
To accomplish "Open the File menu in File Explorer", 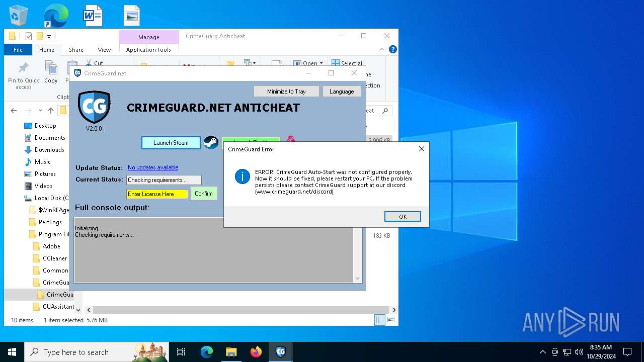I will point(18,50).
